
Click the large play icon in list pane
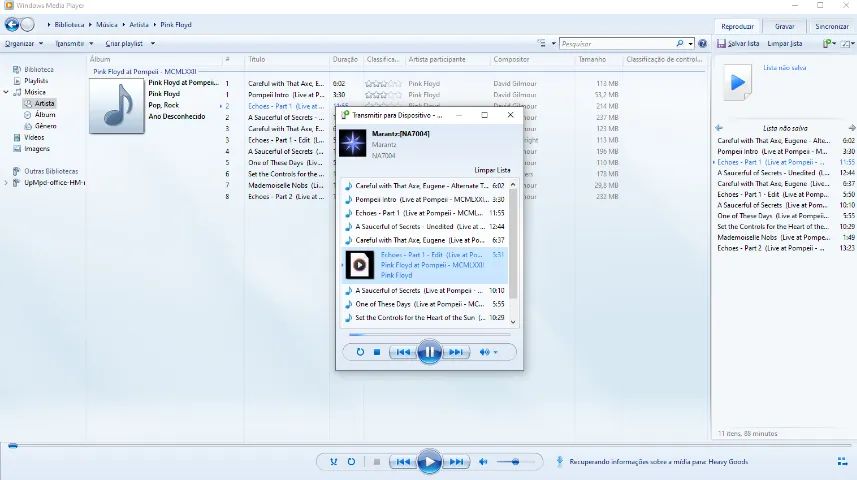pyautogui.click(x=738, y=83)
